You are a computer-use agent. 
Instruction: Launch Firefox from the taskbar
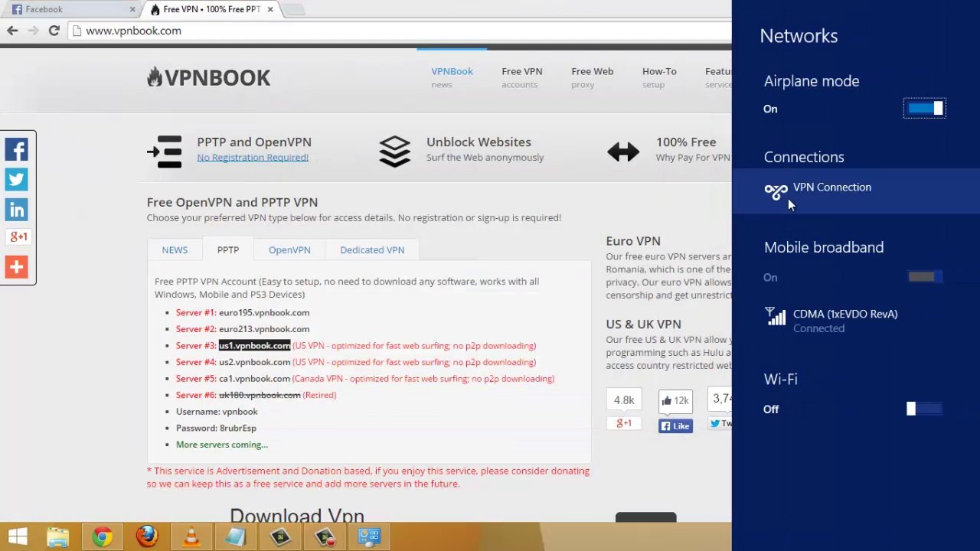point(147,536)
